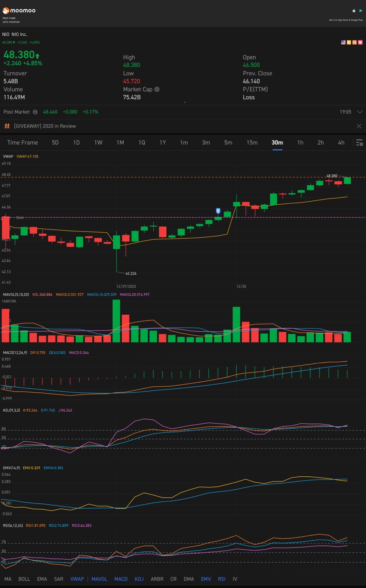Image resolution: width=366 pixels, height=588 pixels.
Task: Disable the EMV indicator
Action: tap(206, 579)
